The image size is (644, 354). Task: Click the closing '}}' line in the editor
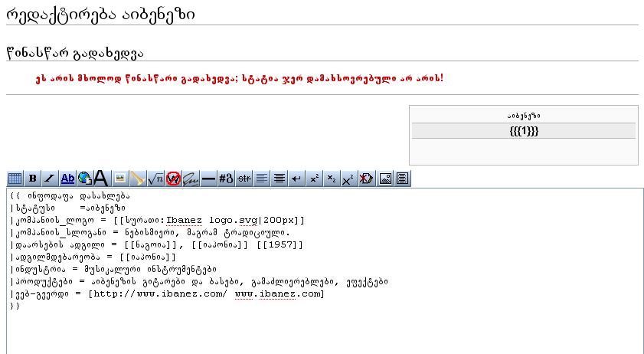pyautogui.click(x=15, y=306)
